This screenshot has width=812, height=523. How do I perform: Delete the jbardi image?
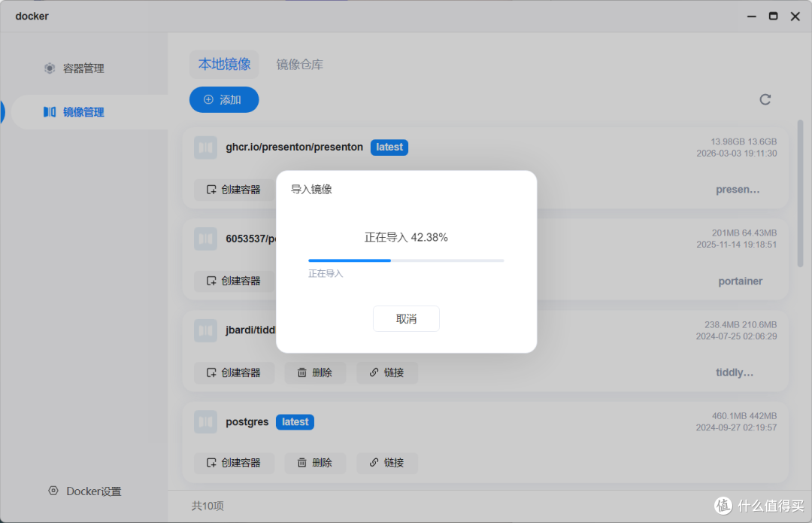pos(315,372)
